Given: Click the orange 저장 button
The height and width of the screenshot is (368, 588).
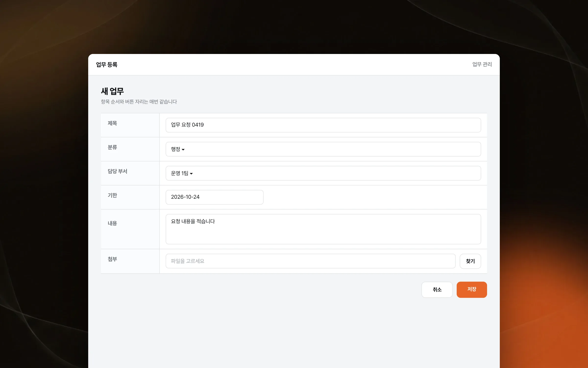Looking at the screenshot, I should tap(472, 290).
